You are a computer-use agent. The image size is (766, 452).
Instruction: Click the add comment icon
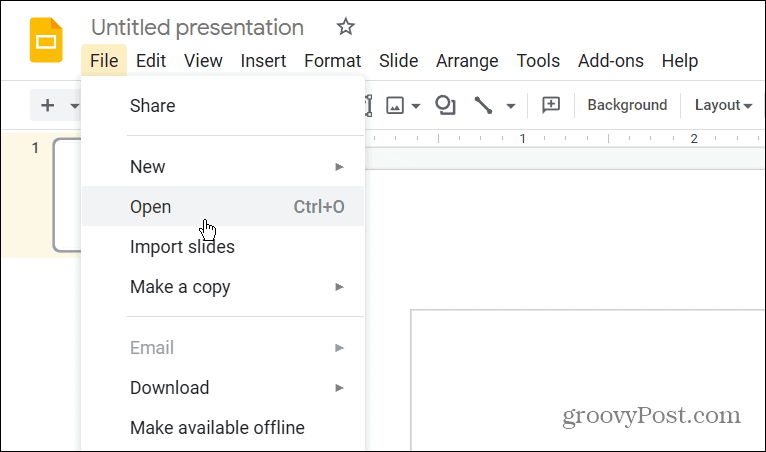coord(550,105)
